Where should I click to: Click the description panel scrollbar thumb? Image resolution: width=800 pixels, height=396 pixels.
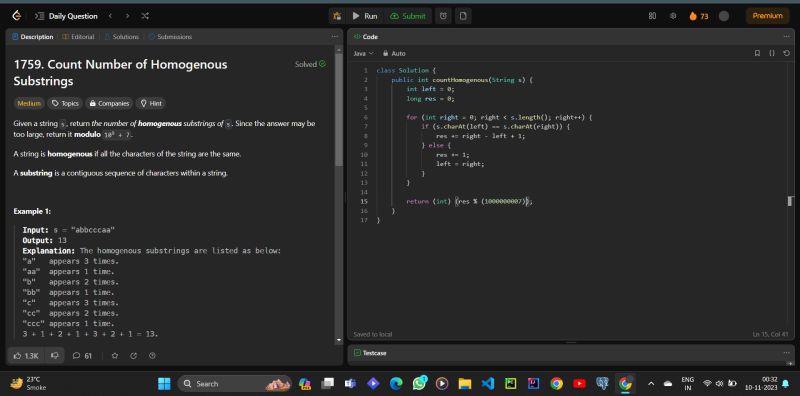(x=339, y=110)
